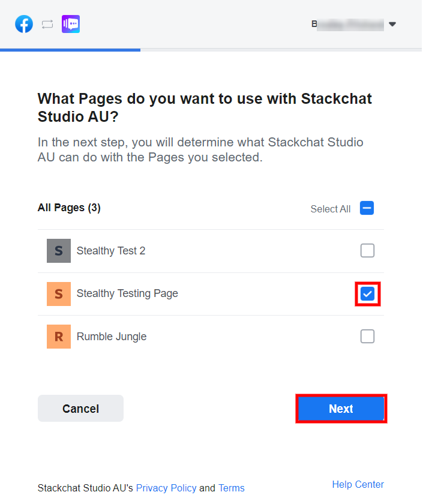Click the Stealthy Testing Page avatar
The width and height of the screenshot is (423, 504).
pos(59,294)
